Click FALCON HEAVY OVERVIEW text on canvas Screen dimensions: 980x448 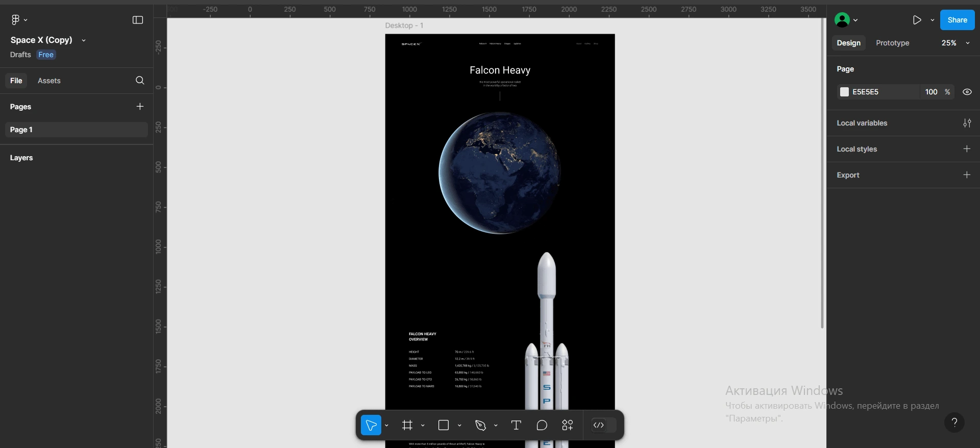[423, 337]
